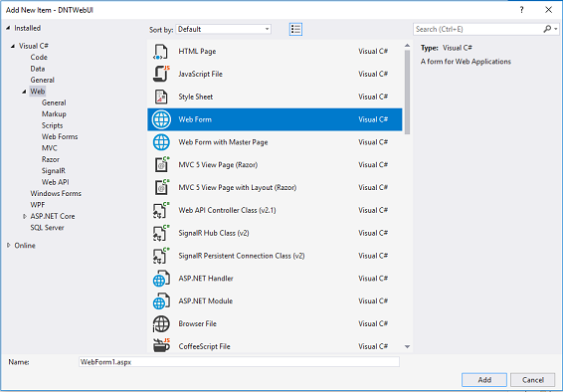Select the Scripts category

53,125
